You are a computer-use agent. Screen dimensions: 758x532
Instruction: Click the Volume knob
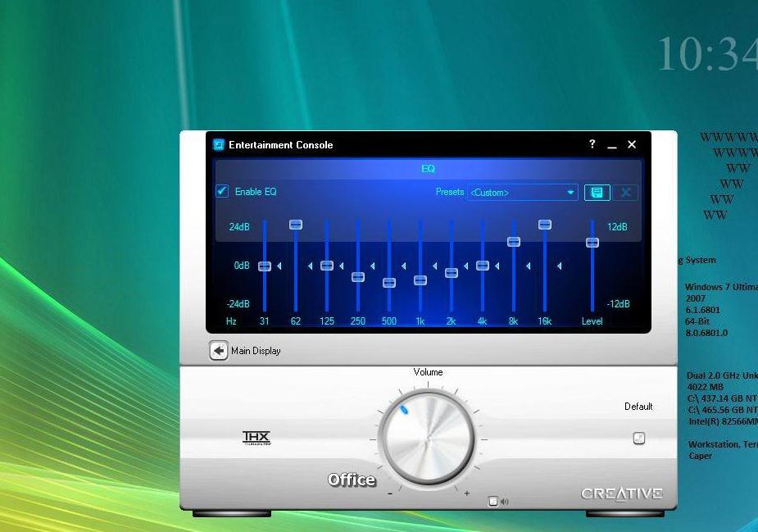(428, 439)
